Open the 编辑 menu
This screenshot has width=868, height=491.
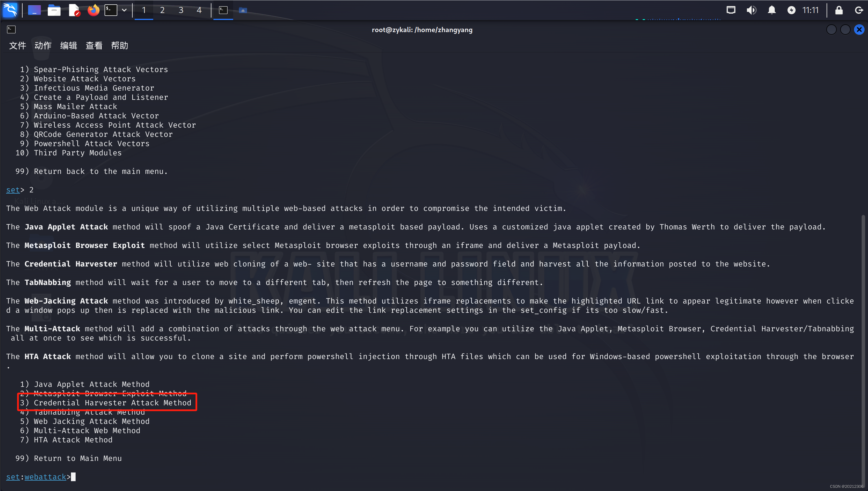point(69,45)
